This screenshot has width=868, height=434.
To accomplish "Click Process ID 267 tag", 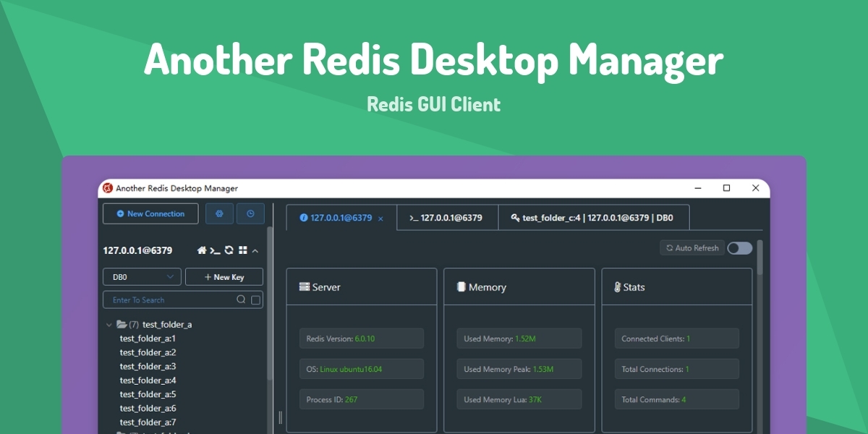I will [x=362, y=399].
